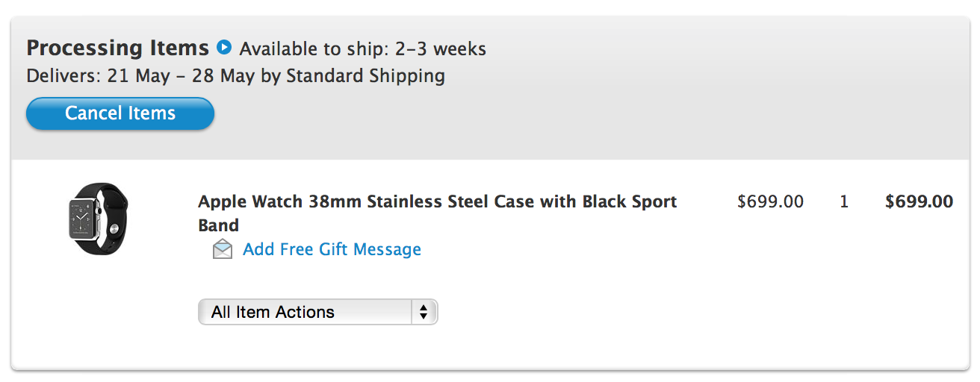Screen dimensions: 980x382
Task: Click the word Band under the title
Action: [x=218, y=225]
